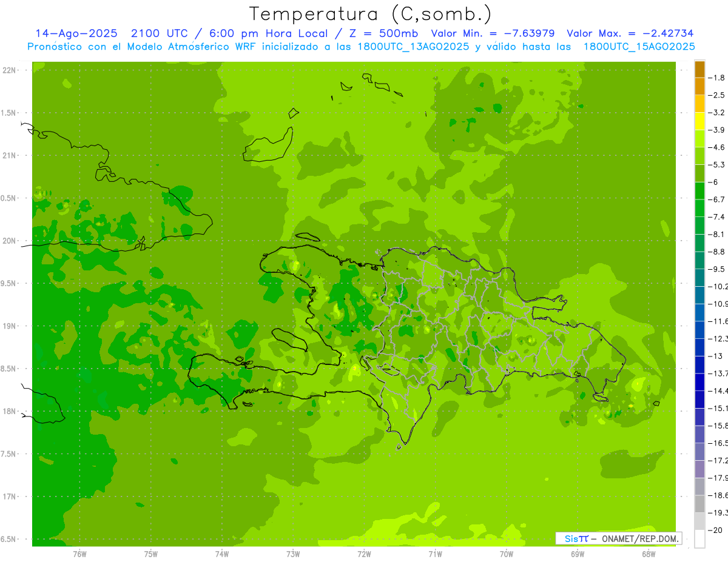
Task: Click valid-until time "1800UTC_15AGO2025"
Action: coord(639,47)
